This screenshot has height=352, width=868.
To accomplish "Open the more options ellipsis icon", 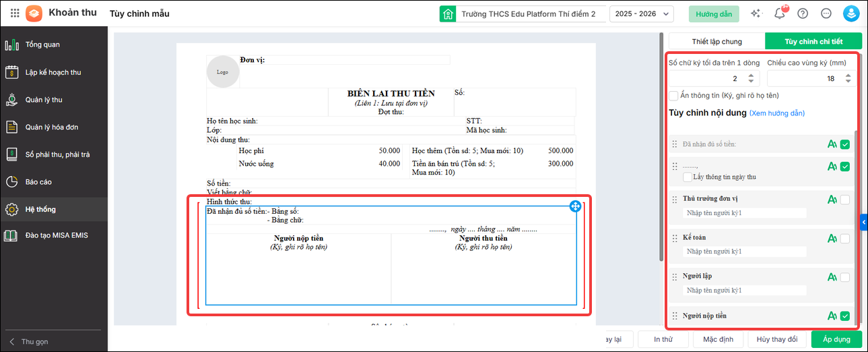I will [x=826, y=13].
